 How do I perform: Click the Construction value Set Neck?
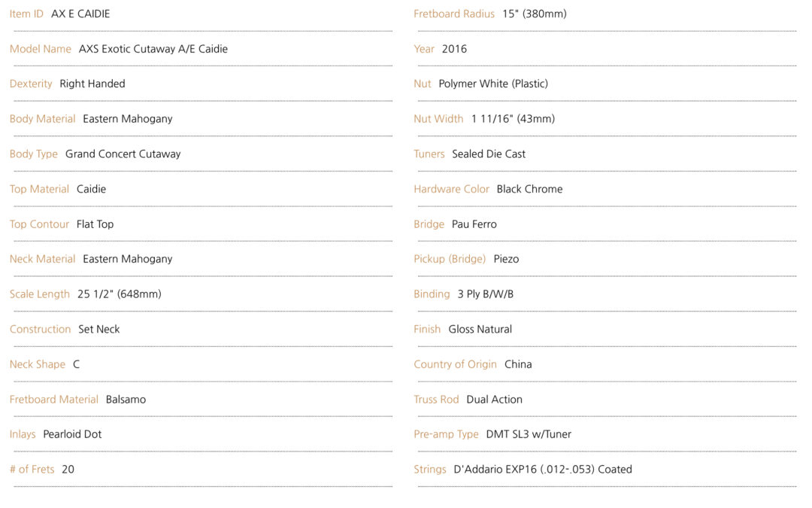[99, 329]
